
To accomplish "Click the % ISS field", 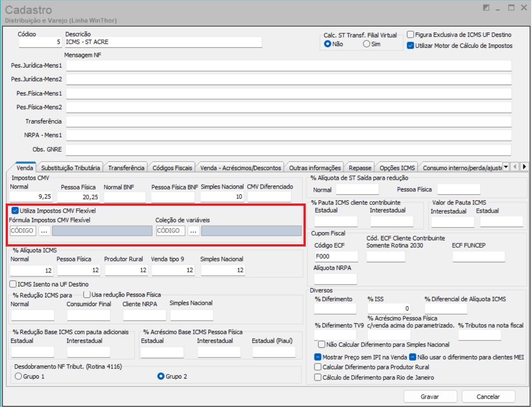I will point(389,309).
